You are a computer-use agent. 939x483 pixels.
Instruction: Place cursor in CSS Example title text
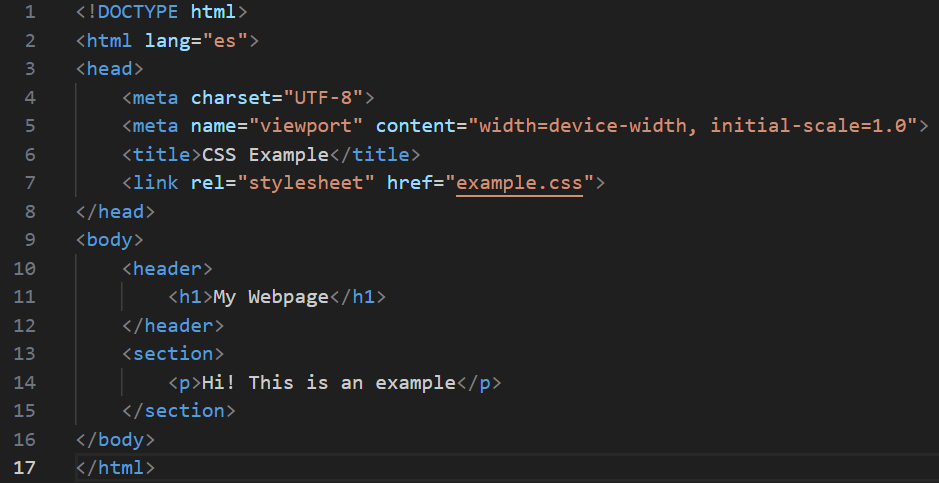coord(265,154)
